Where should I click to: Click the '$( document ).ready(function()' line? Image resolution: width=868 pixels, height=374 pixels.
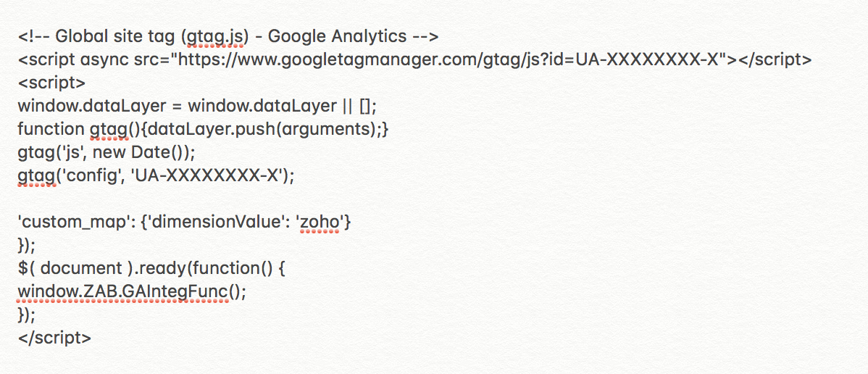(152, 268)
